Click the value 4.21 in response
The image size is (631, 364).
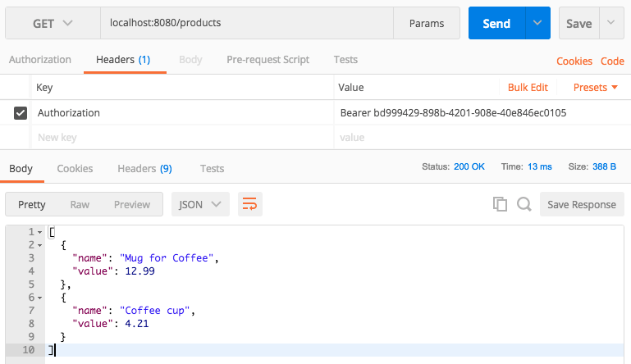pos(137,324)
